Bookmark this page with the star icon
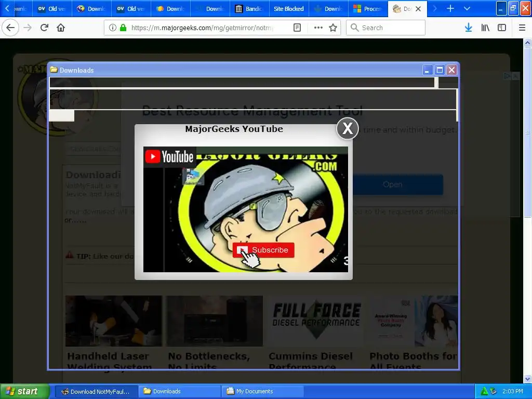The height and width of the screenshot is (399, 532). (x=333, y=28)
